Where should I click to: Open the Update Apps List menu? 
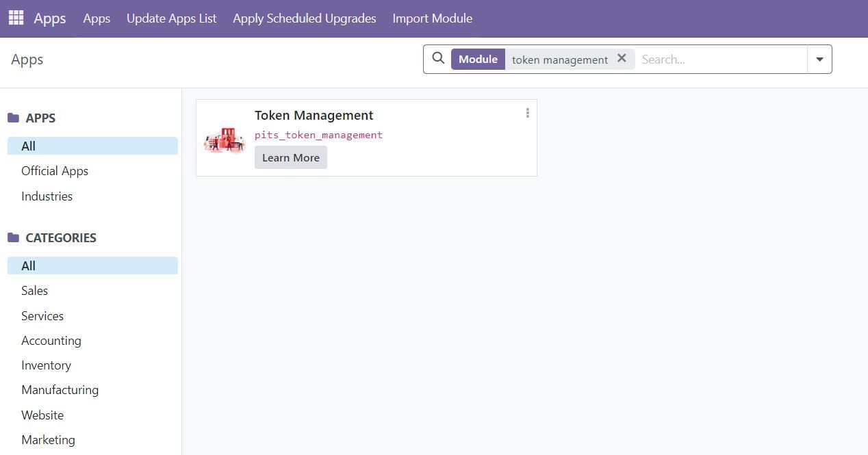tap(171, 18)
